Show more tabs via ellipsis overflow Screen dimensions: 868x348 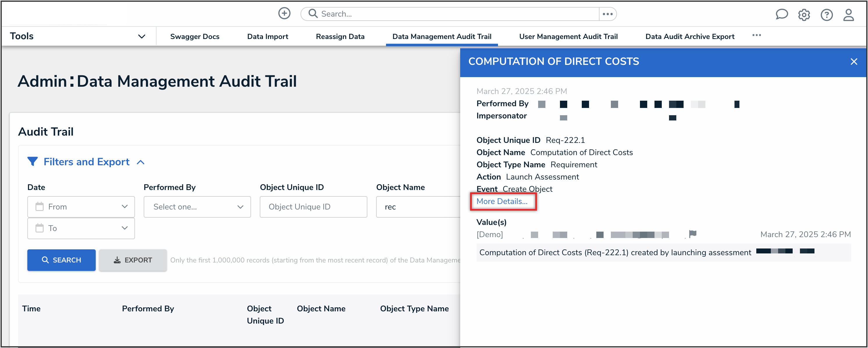coord(757,35)
